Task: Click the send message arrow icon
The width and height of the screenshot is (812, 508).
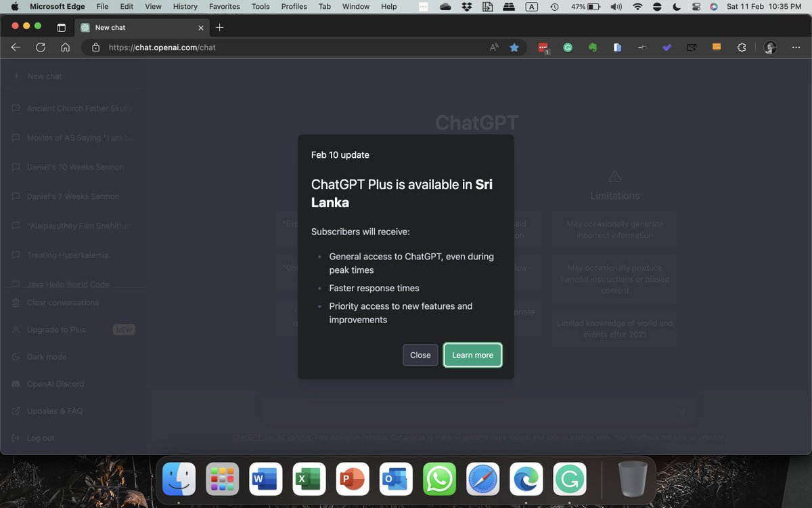Action: click(681, 412)
